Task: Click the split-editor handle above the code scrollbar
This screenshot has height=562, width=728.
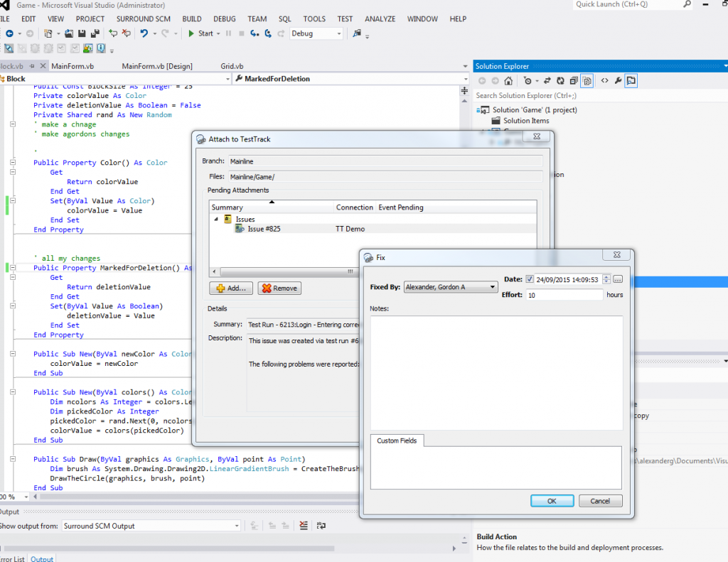Action: pyautogui.click(x=464, y=91)
